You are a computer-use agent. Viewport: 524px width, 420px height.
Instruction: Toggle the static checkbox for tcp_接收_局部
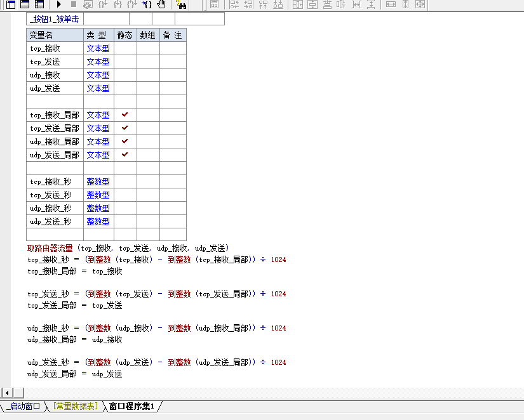(x=125, y=115)
